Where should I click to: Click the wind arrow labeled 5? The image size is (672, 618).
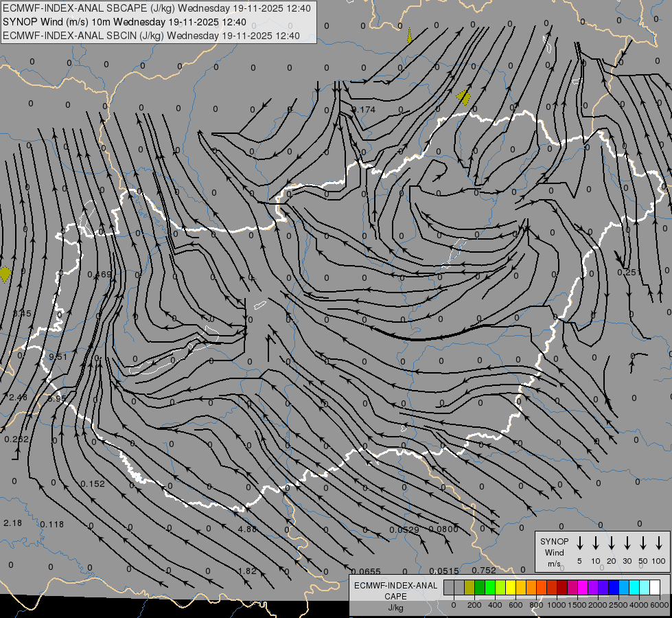[x=579, y=543]
